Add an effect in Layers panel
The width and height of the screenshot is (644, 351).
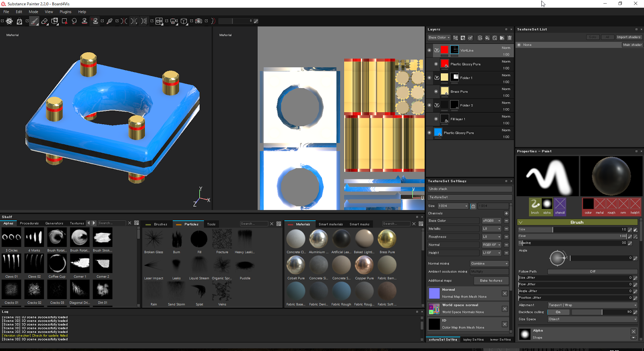(456, 38)
